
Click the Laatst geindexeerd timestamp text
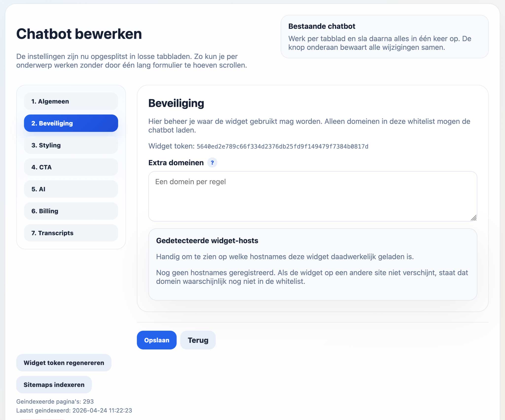pyautogui.click(x=74, y=410)
